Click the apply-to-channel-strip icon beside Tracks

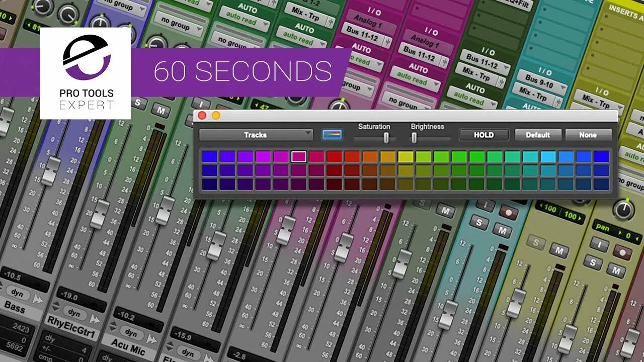point(332,135)
